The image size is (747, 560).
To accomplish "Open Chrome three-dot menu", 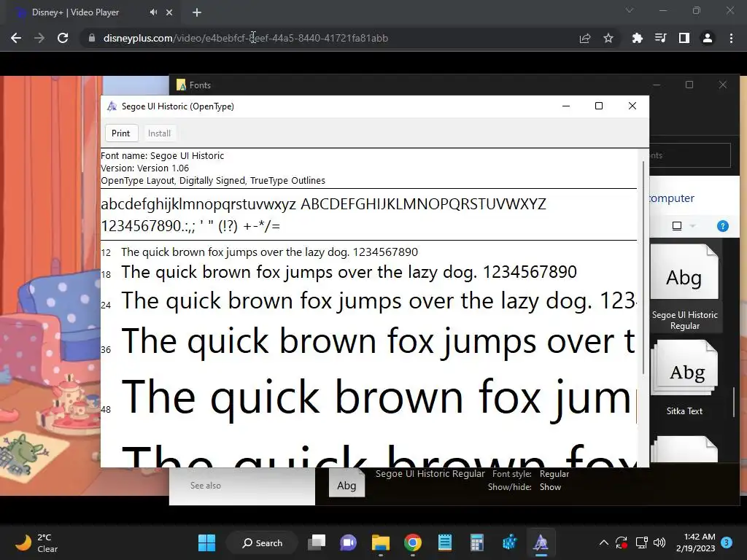I will click(731, 38).
